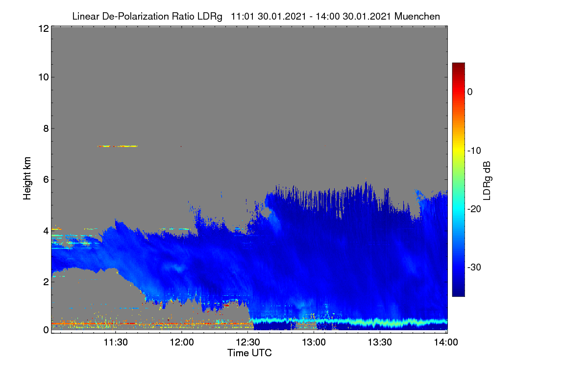Click the '13:30' time axis tick label
The width and height of the screenshot is (588, 392).
[x=380, y=343]
